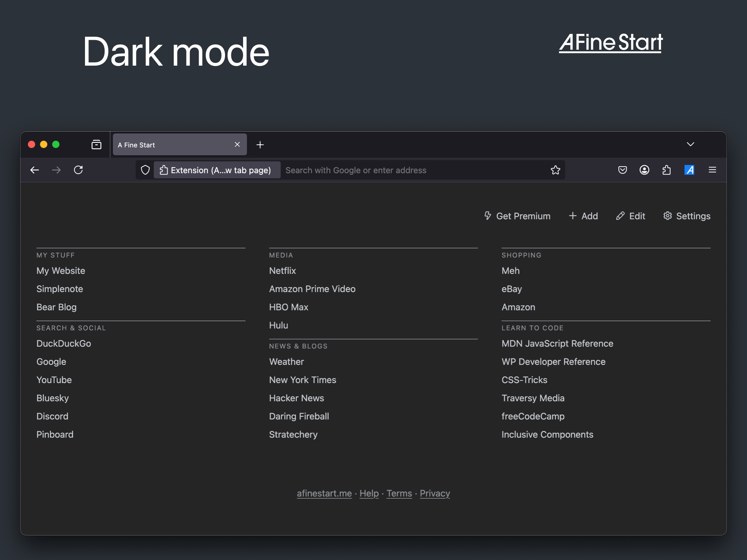Image resolution: width=747 pixels, height=560 pixels.
Task: Open the Amazon shopping link
Action: pyautogui.click(x=518, y=307)
